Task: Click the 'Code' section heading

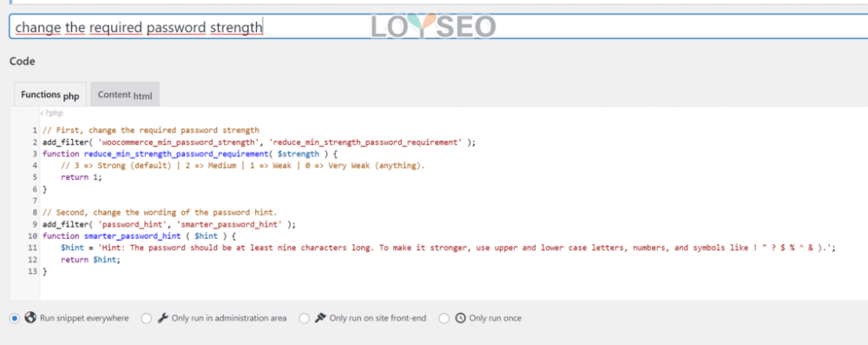Action: (23, 61)
